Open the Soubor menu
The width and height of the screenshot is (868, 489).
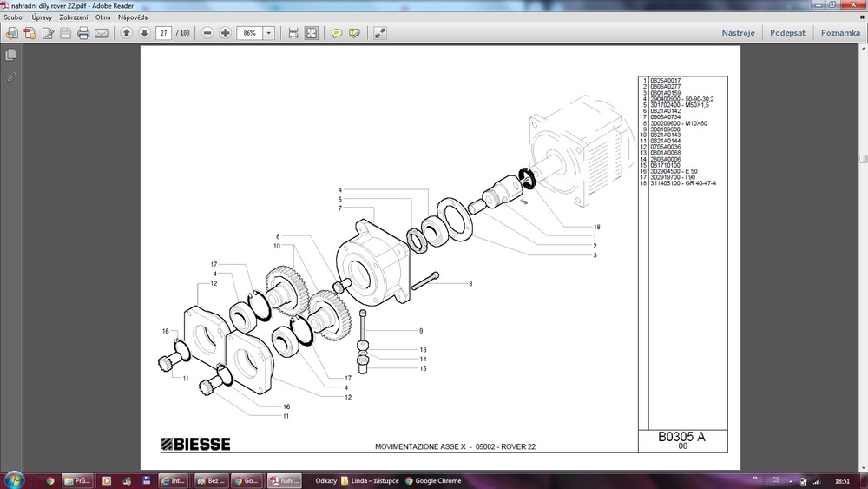(14, 17)
